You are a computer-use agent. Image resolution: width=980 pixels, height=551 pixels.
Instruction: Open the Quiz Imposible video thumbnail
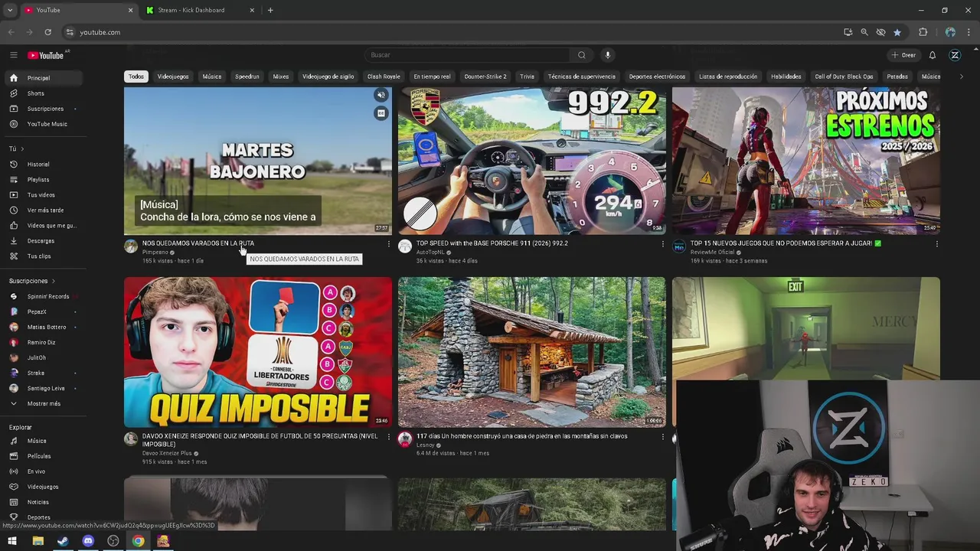click(258, 352)
